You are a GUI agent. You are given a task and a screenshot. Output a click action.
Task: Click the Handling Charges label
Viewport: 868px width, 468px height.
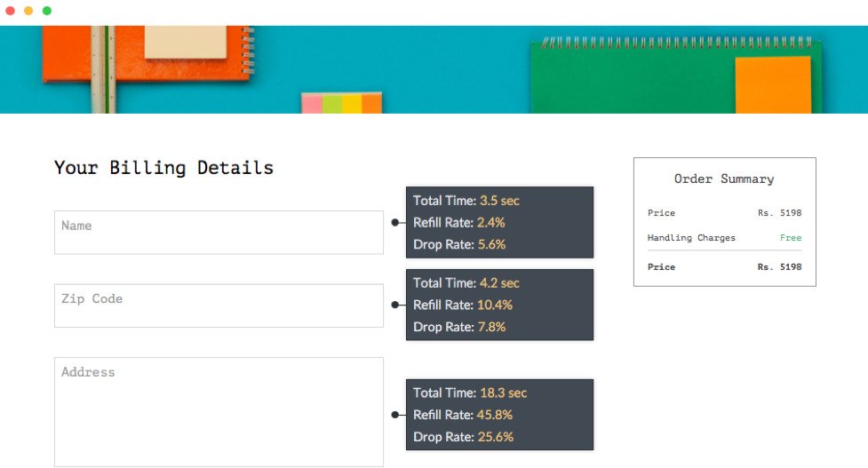pyautogui.click(x=691, y=238)
